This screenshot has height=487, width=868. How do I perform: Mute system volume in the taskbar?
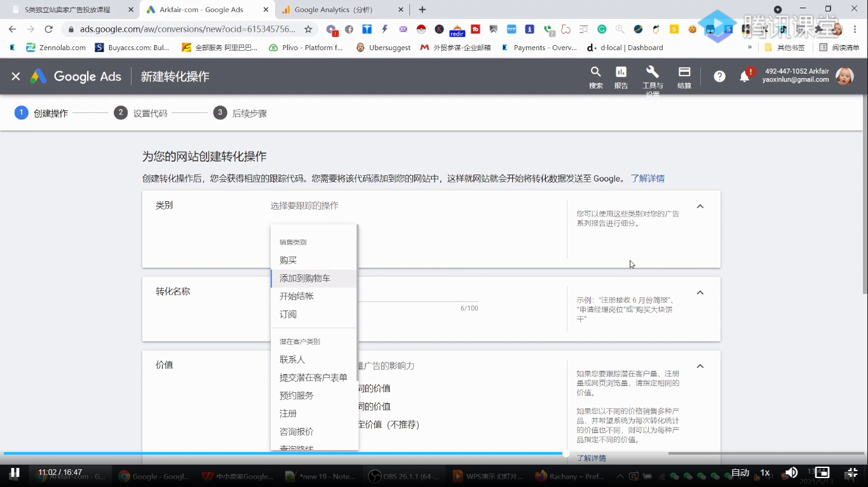pyautogui.click(x=791, y=472)
